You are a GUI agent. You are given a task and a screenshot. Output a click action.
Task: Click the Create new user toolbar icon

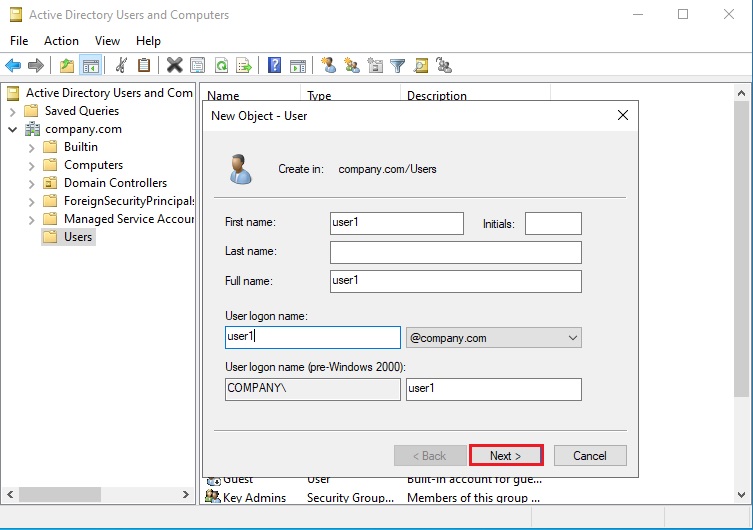(x=328, y=66)
